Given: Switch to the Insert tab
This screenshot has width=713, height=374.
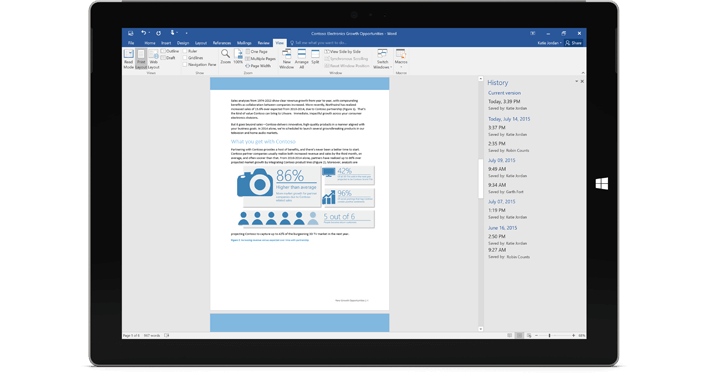Looking at the screenshot, I should coord(166,43).
